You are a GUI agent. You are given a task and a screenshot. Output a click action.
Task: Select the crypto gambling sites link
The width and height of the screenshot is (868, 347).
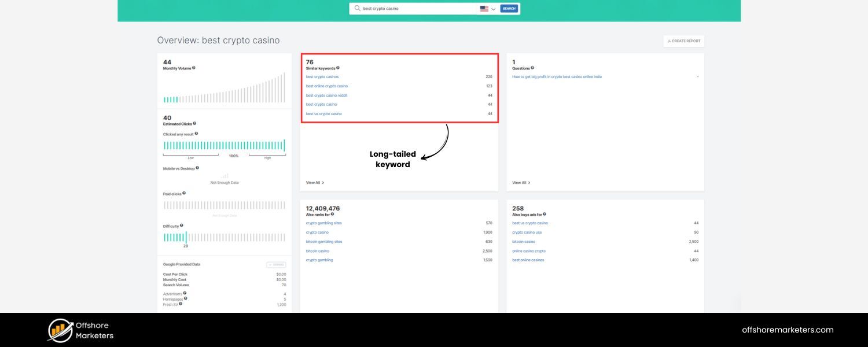323,223
